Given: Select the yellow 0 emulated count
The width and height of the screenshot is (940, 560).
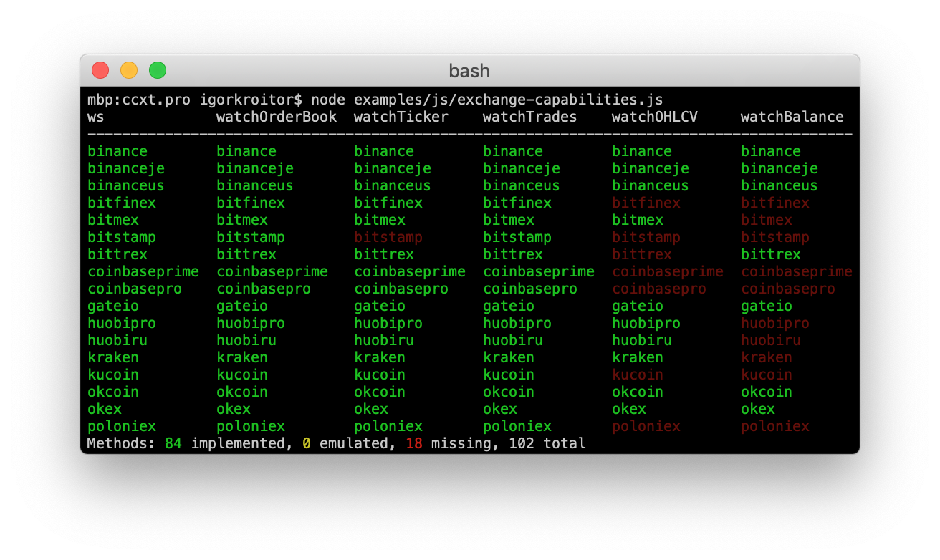Looking at the screenshot, I should [x=307, y=443].
